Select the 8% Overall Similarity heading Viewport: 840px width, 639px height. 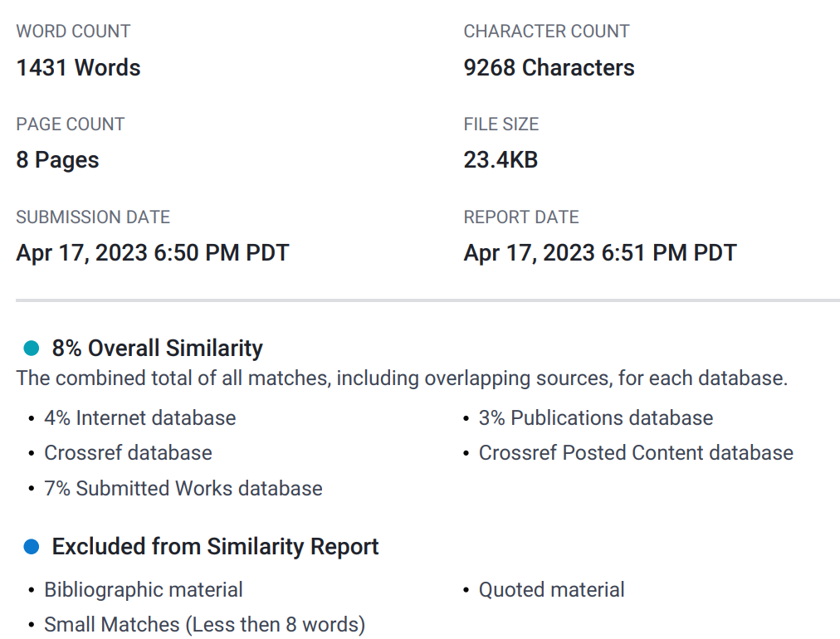pyautogui.click(x=157, y=349)
